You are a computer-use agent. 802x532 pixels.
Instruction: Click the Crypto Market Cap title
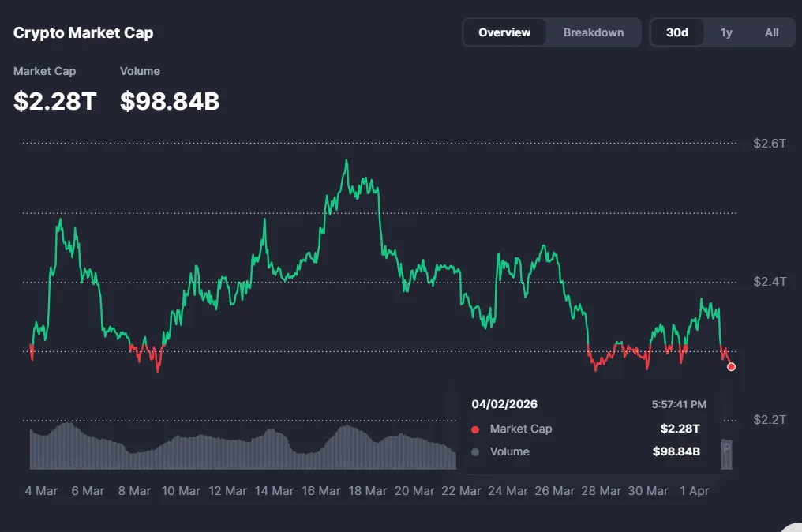(83, 32)
